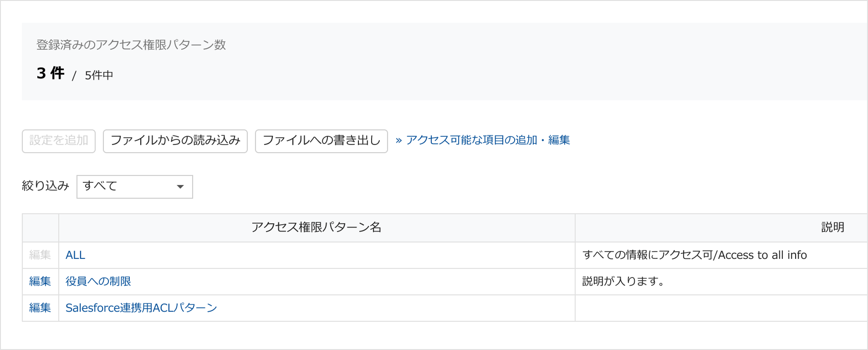Open the Salesforce連携用ACLパターン link
The height and width of the screenshot is (350, 868).
[141, 308]
